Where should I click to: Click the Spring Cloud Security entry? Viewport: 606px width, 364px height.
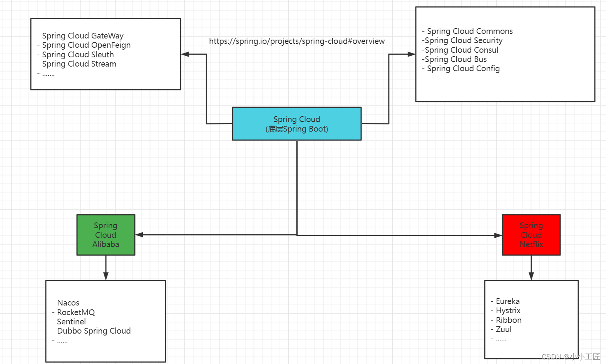pyautogui.click(x=464, y=40)
